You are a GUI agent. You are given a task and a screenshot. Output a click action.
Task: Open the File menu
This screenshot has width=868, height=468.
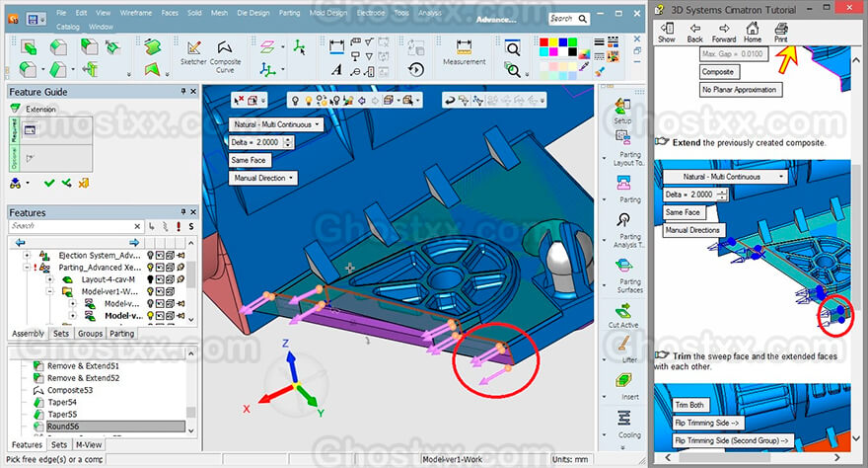pos(61,13)
